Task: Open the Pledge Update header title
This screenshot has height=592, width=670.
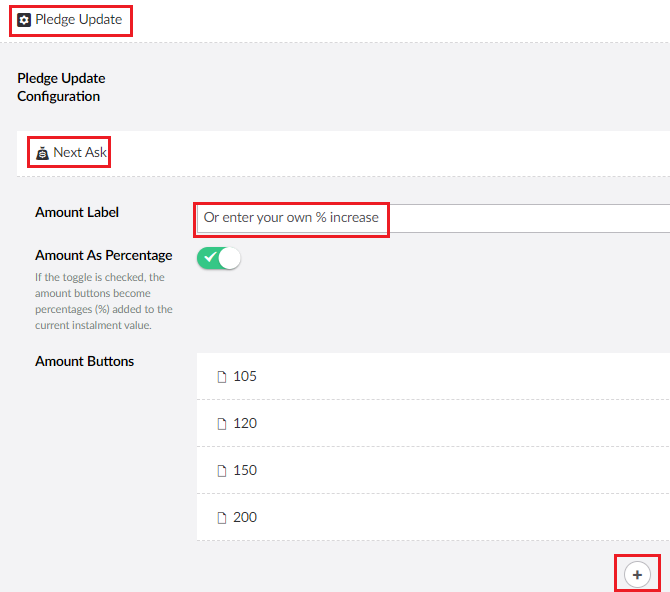Action: point(78,20)
